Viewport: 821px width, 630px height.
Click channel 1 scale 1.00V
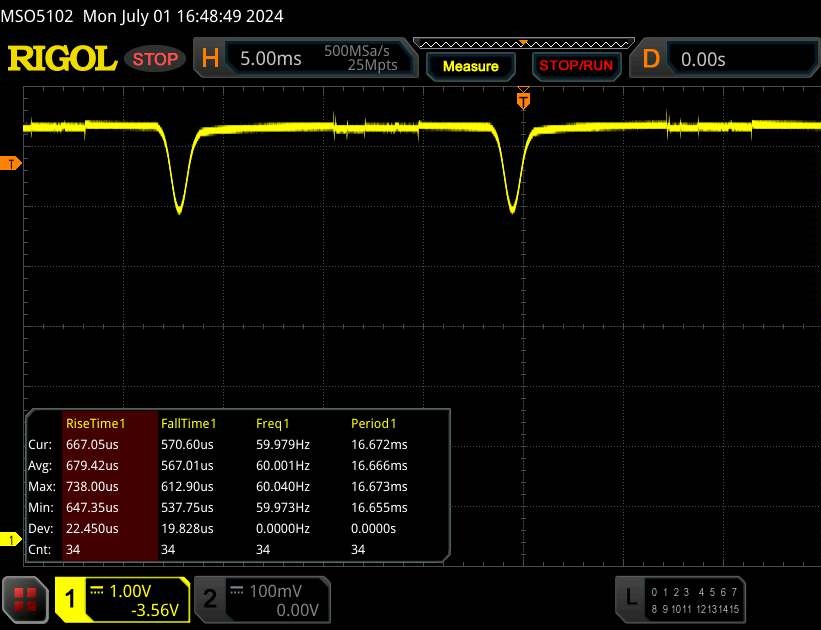(x=130, y=591)
